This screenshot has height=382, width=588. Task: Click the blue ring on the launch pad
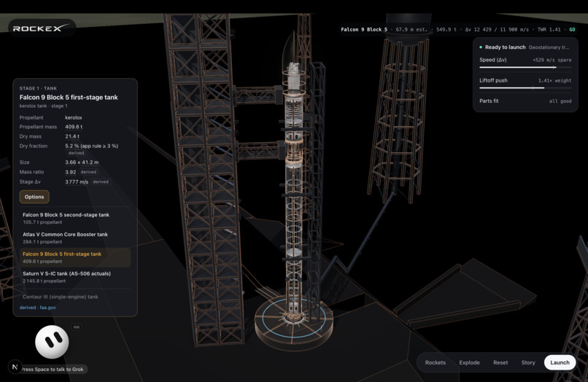pyautogui.click(x=294, y=318)
